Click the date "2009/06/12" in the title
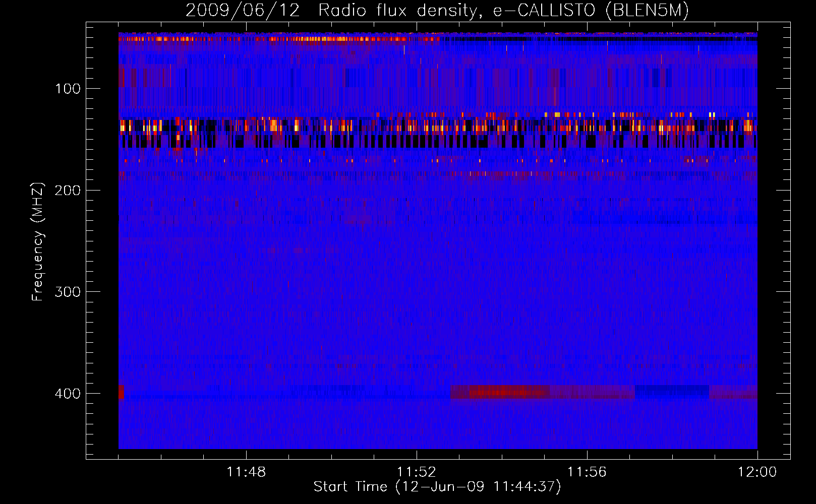Image resolution: width=816 pixels, height=504 pixels. [243, 10]
